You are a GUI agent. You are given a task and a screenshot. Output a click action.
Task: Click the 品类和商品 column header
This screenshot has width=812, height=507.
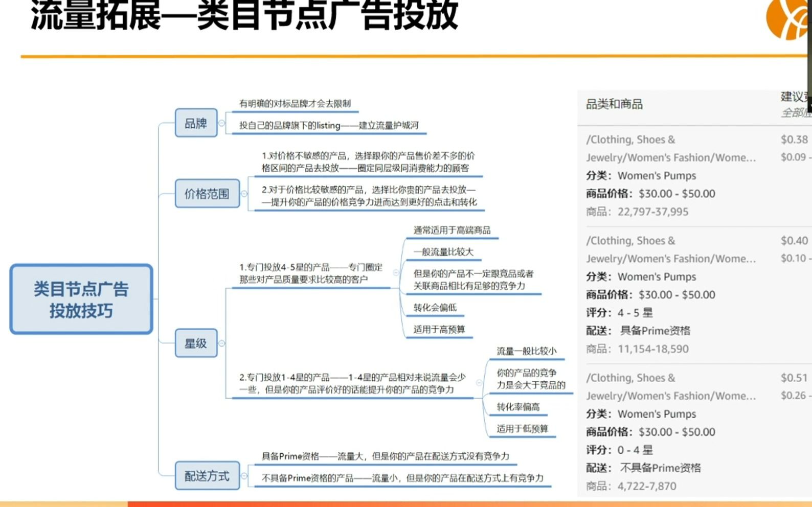pos(614,104)
